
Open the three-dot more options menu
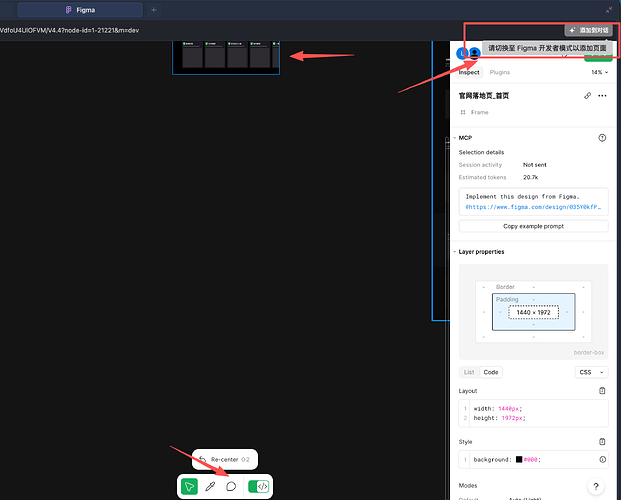pos(602,96)
